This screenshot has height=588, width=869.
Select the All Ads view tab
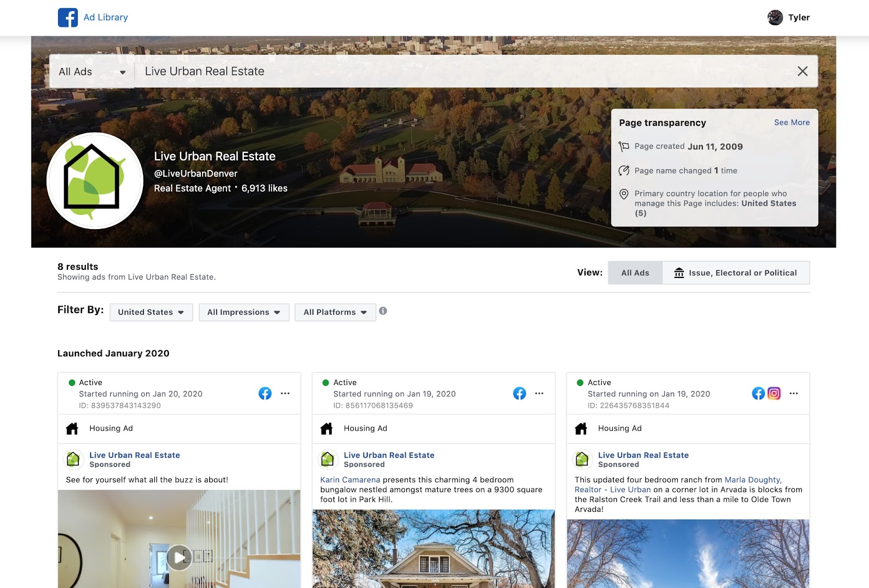[x=635, y=273]
